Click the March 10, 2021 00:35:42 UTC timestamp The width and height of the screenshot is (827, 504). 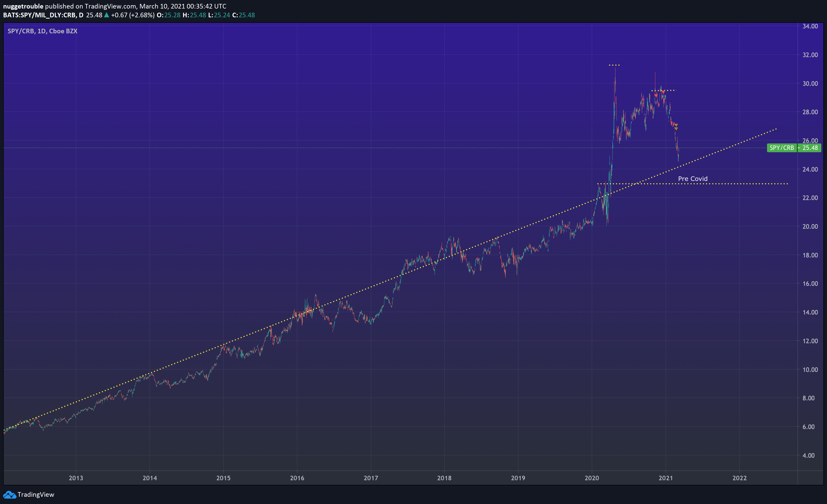point(183,6)
